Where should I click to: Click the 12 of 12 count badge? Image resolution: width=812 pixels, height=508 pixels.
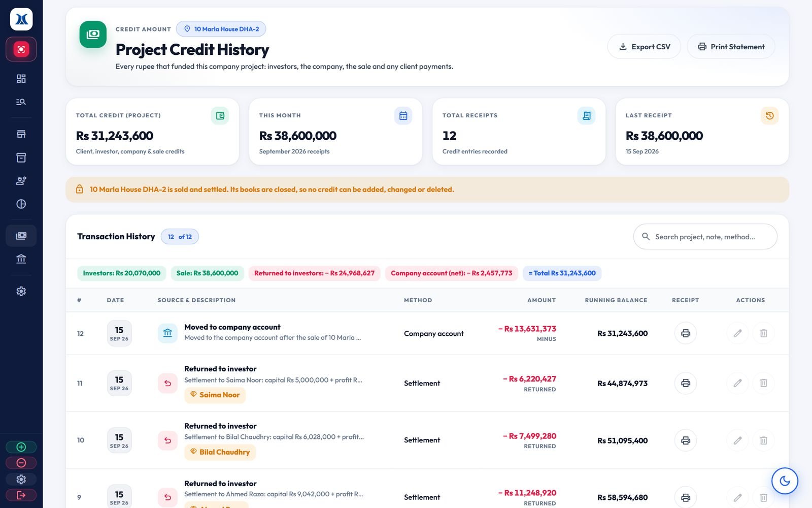[180, 237]
